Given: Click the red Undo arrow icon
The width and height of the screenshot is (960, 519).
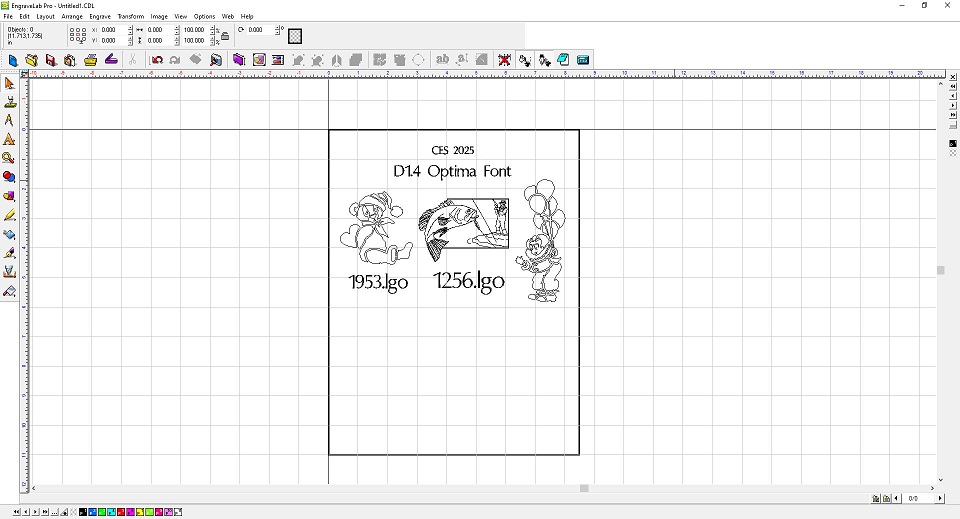Looking at the screenshot, I should (157, 60).
